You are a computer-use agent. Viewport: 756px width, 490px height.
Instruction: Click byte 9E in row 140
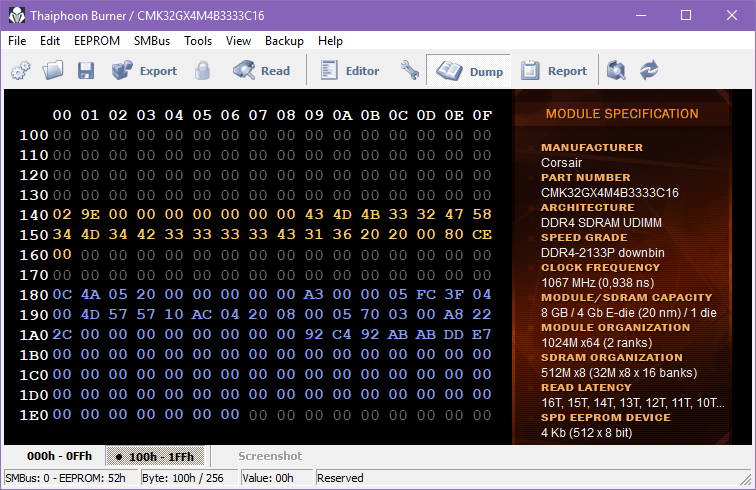click(90, 214)
